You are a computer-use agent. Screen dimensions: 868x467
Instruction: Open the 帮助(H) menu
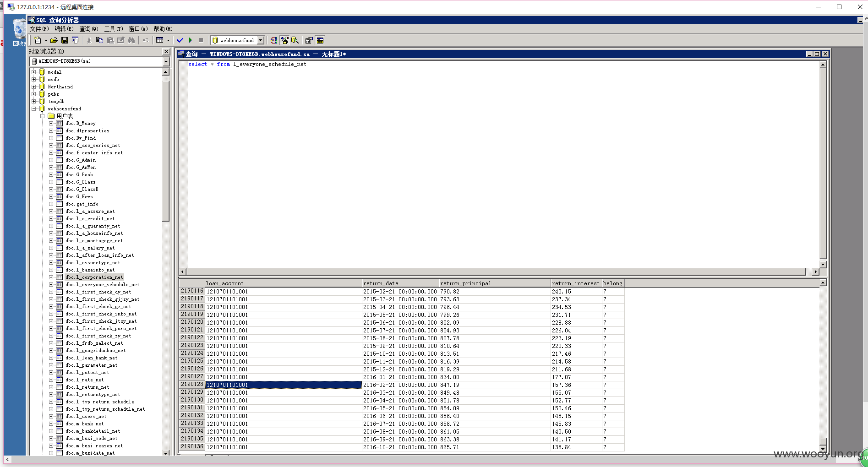tap(163, 29)
